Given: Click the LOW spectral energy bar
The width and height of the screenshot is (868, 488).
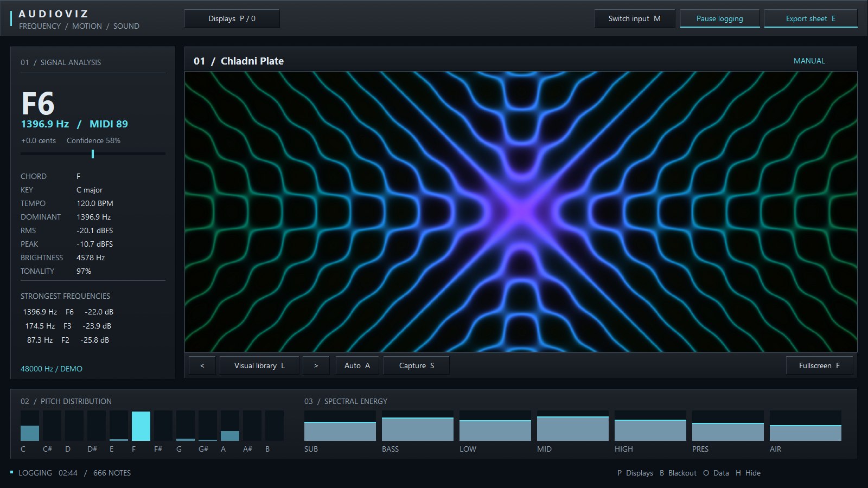Looking at the screenshot, I should pyautogui.click(x=495, y=426).
